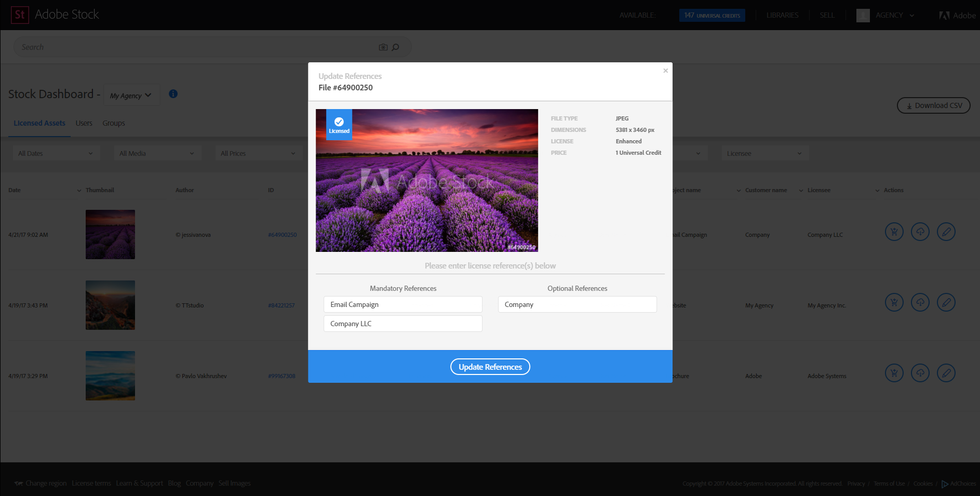Click the Licensed checkmark badge on the preview
The image size is (980, 496).
click(339, 125)
